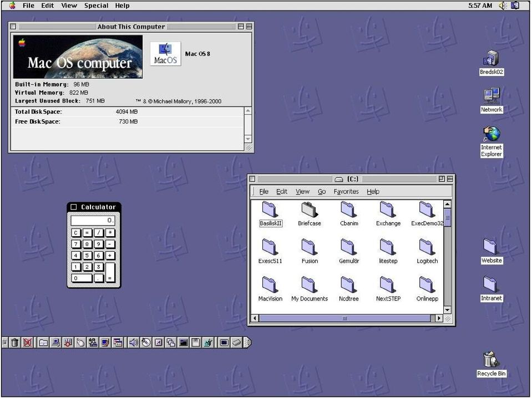Select the Website folder on the desktop

point(491,251)
